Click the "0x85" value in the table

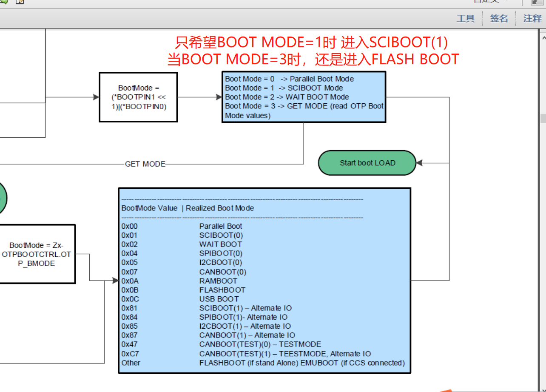130,326
